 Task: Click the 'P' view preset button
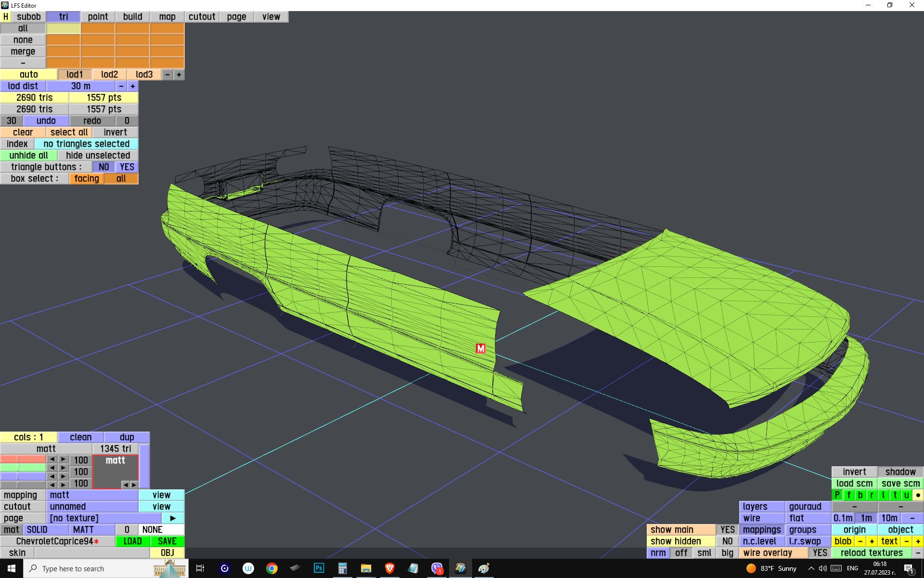coord(837,495)
